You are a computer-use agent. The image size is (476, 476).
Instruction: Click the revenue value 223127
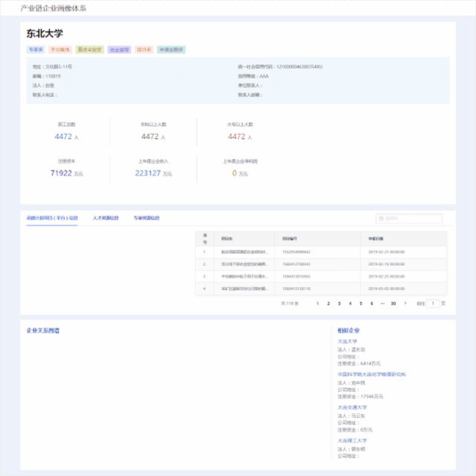pyautogui.click(x=148, y=173)
